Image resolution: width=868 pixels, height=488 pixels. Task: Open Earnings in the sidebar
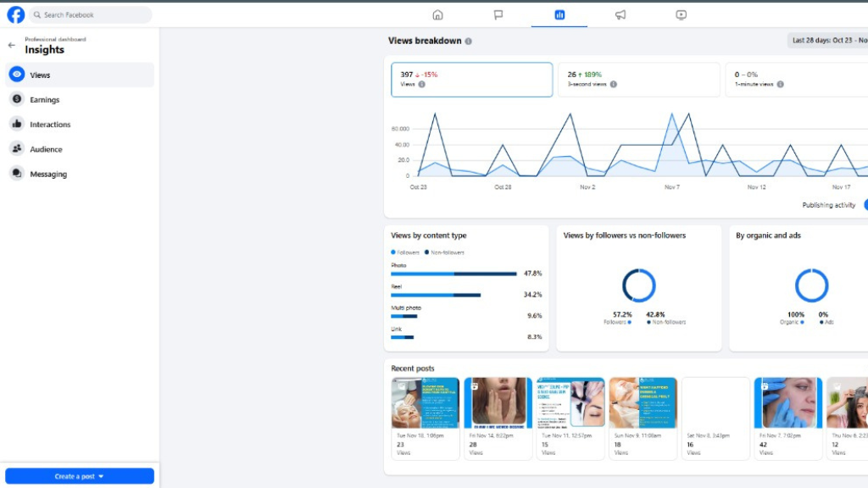tap(45, 100)
